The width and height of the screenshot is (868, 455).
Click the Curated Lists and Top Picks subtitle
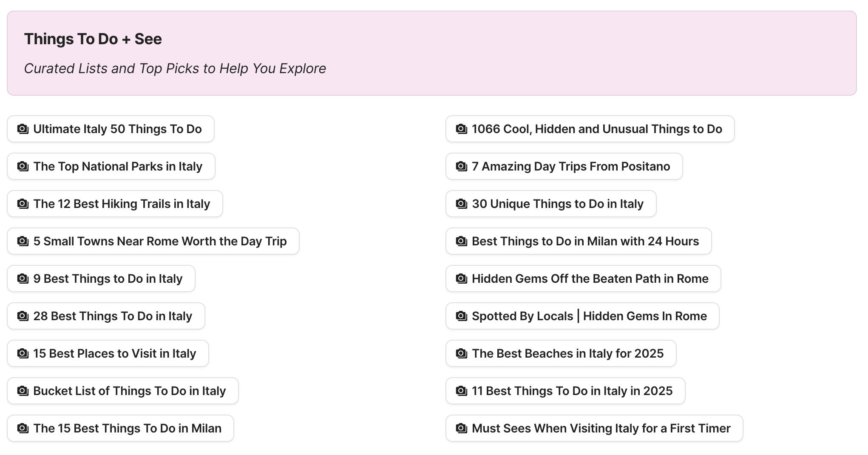(175, 68)
